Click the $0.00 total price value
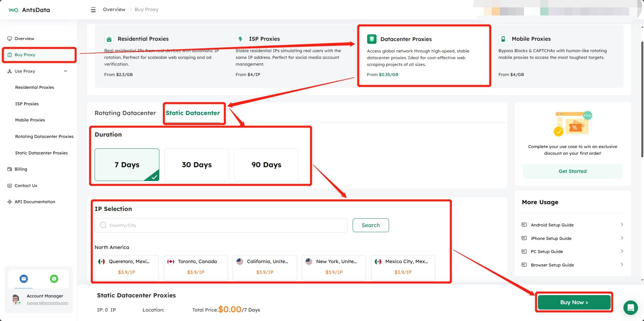The image size is (644, 321). [230, 309]
